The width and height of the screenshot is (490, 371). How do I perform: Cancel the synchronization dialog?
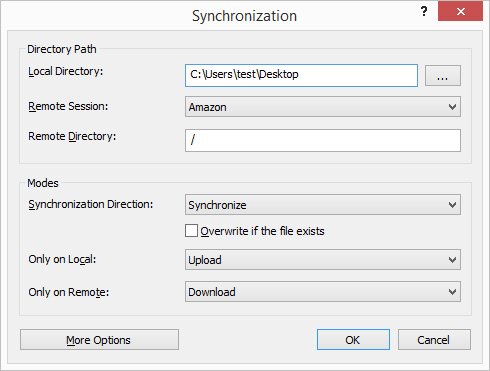[x=434, y=340]
